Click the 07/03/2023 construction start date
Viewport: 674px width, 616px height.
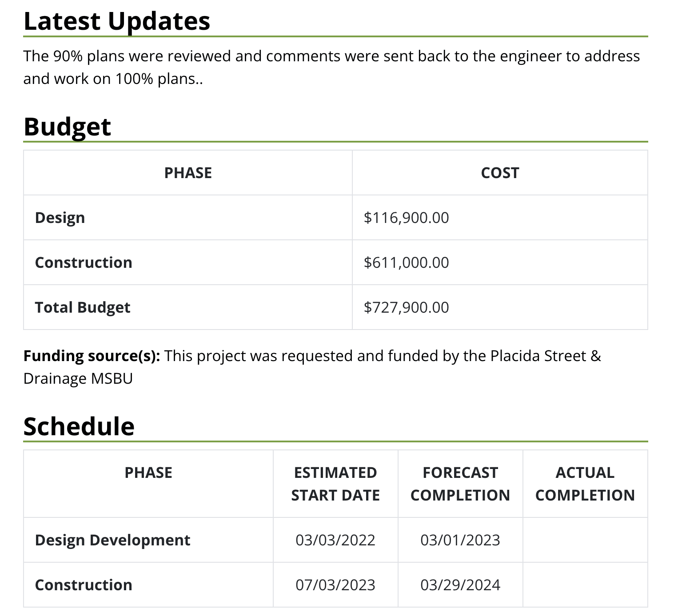[335, 585]
